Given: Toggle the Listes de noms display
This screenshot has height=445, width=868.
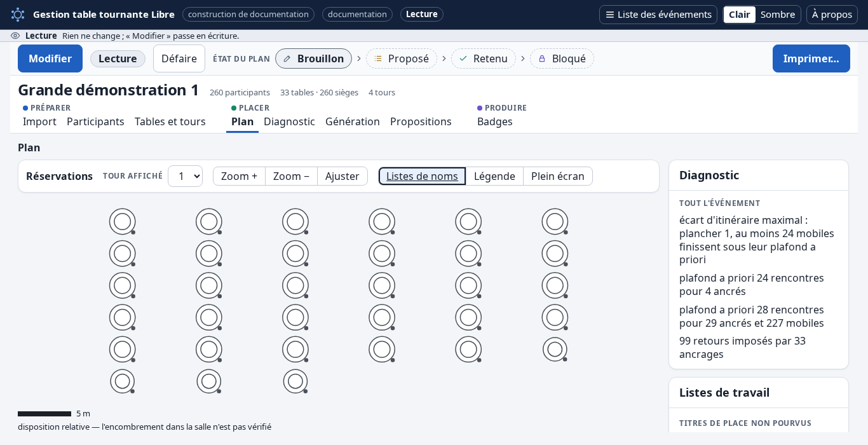Looking at the screenshot, I should 422,176.
